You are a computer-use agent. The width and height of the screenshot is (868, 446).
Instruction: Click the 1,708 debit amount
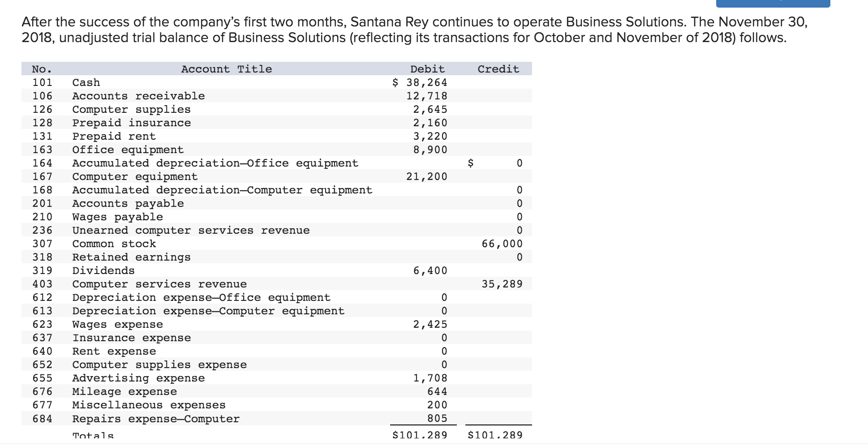[430, 378]
